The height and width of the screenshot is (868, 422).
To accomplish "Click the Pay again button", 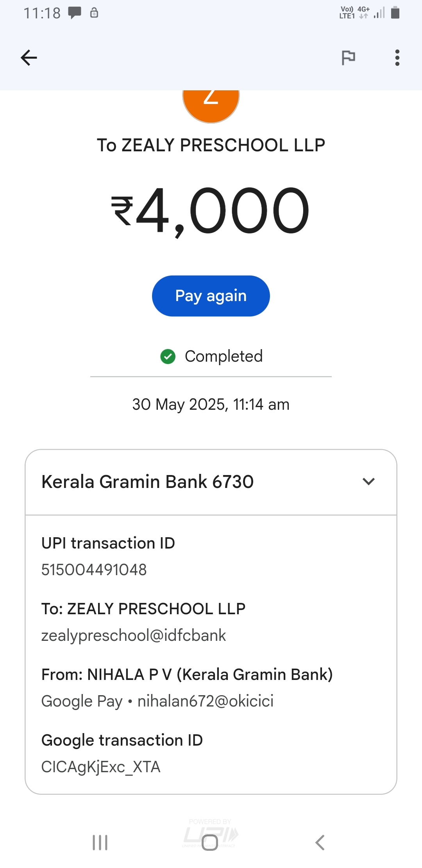I will coord(211,296).
